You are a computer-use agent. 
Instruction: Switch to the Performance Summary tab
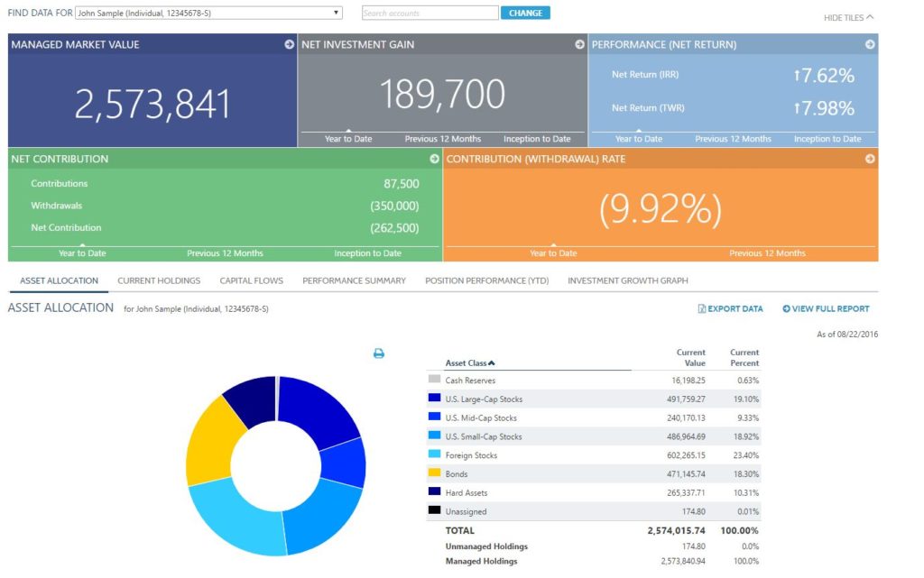point(354,280)
